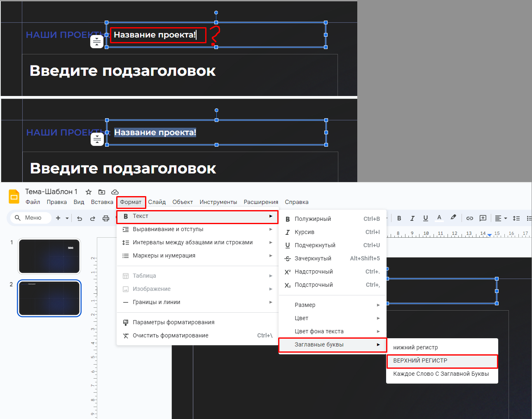This screenshot has height=419, width=532.
Task: Toggle italic formatting
Action: click(412, 218)
